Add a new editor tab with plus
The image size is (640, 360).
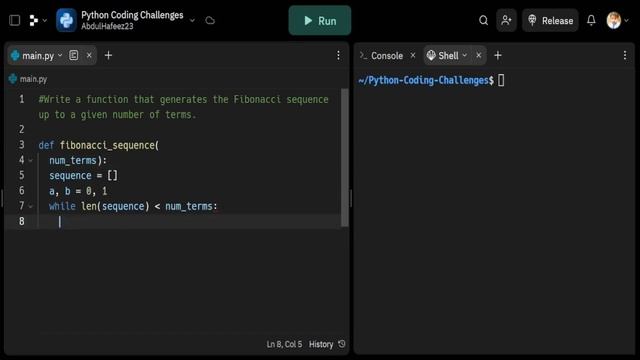(x=108, y=55)
